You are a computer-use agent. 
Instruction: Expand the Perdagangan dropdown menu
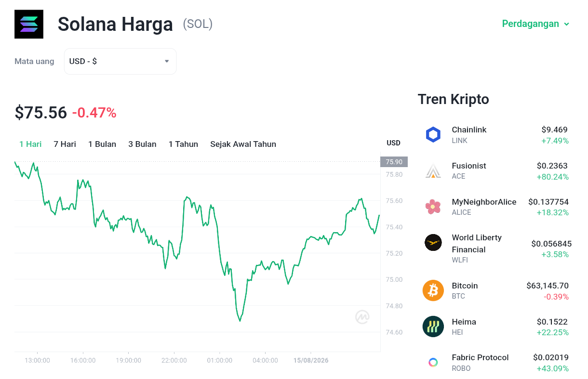[x=536, y=24]
